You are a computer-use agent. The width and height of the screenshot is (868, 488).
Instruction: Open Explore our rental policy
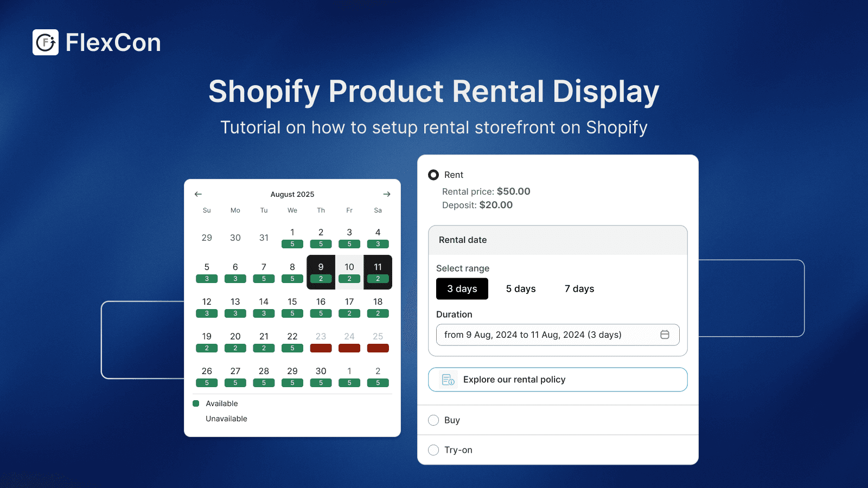(x=558, y=380)
